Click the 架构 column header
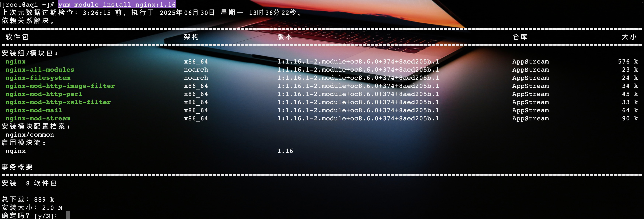 click(191, 37)
